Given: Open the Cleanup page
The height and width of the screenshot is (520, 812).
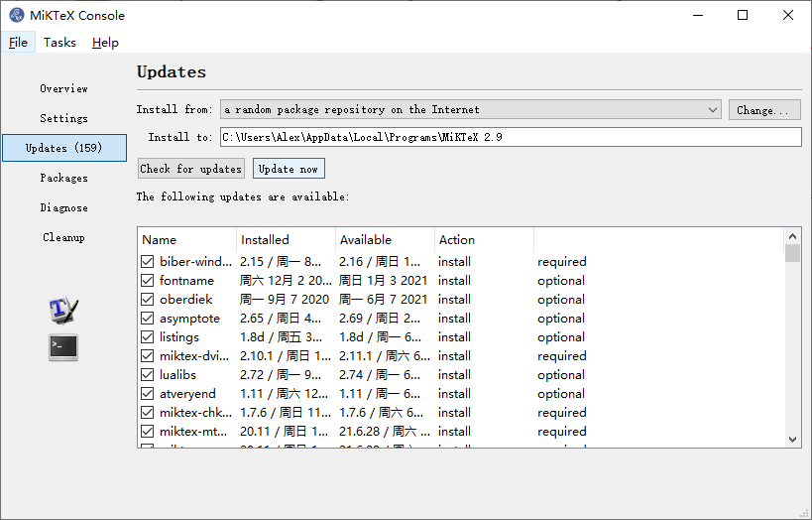Looking at the screenshot, I should (x=64, y=237).
